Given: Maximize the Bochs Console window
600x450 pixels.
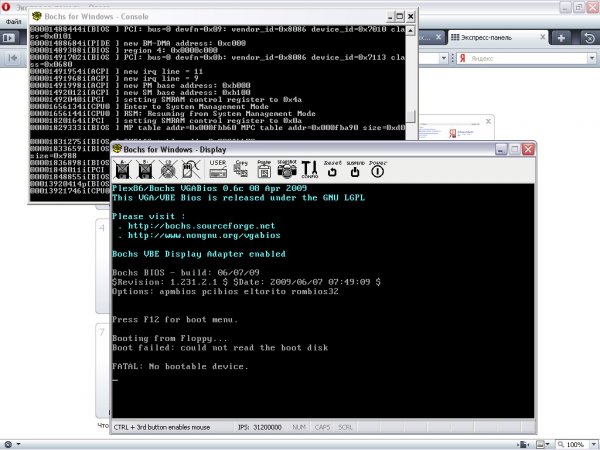Looking at the screenshot, I should click(399, 16).
